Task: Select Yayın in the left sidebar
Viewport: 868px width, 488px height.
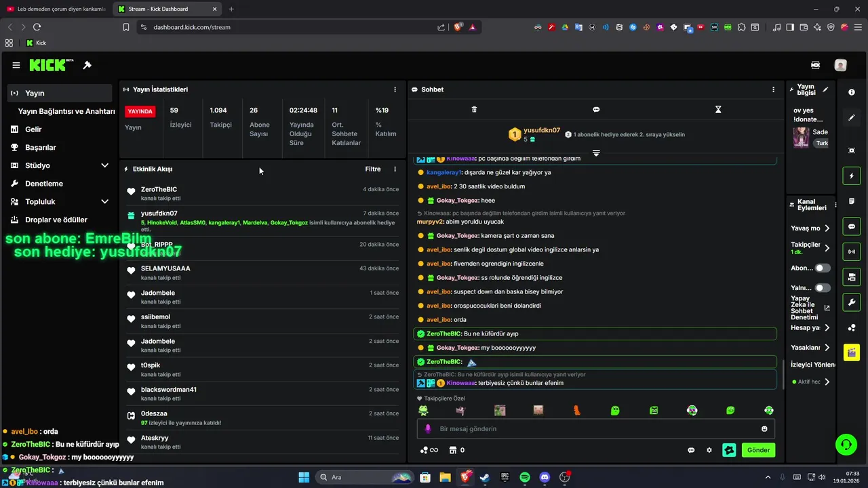Action: [60, 93]
